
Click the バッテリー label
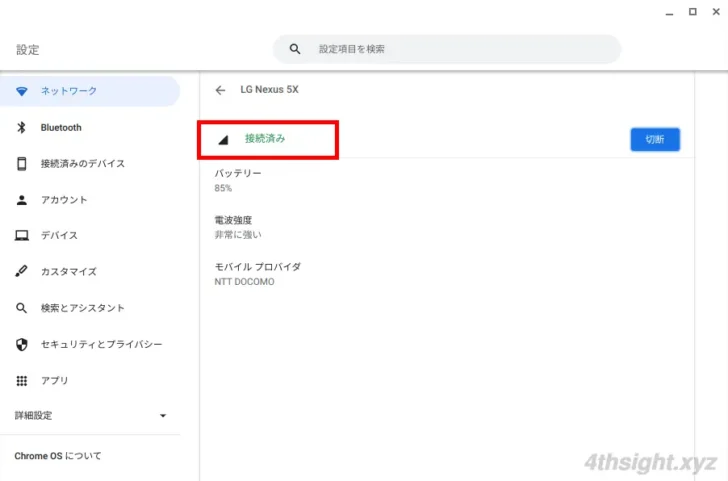[238, 173]
